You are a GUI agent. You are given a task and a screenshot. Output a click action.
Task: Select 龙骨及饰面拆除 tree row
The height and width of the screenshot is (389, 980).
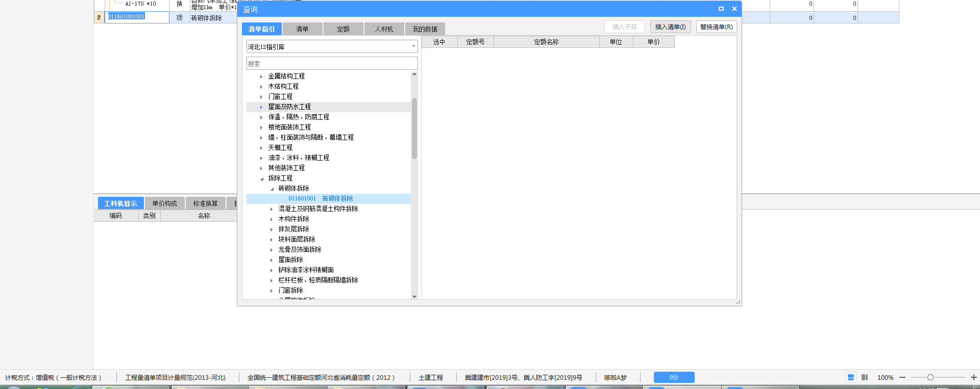point(328,250)
